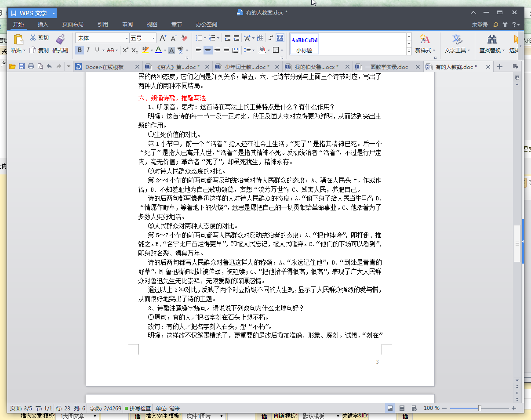Click the character shading A icon
This screenshot has height=420, width=531.
click(x=171, y=50)
